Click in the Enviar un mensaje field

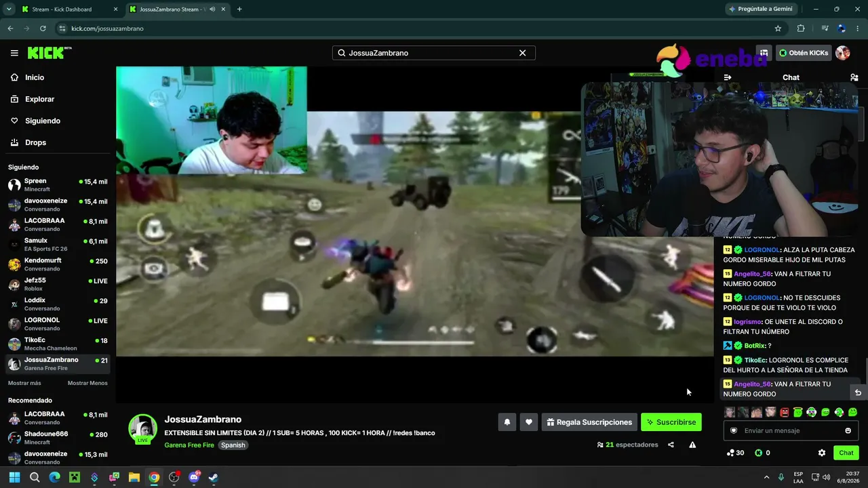791,430
